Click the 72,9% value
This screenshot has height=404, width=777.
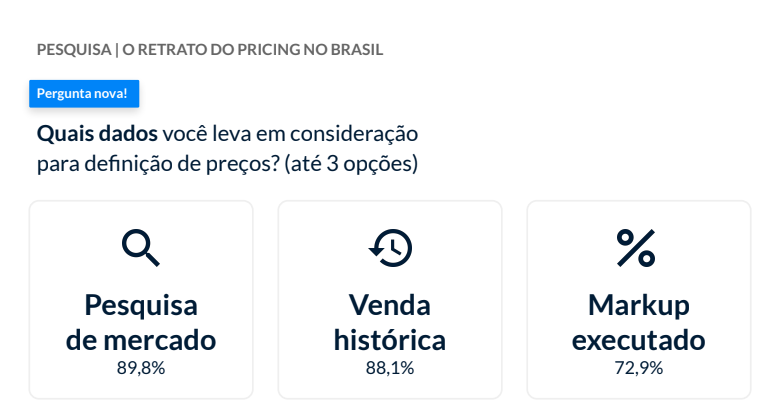(x=639, y=367)
